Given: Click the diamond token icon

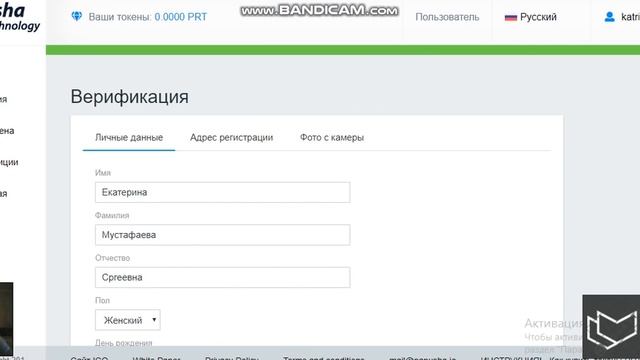Looking at the screenshot, I should click(77, 16).
